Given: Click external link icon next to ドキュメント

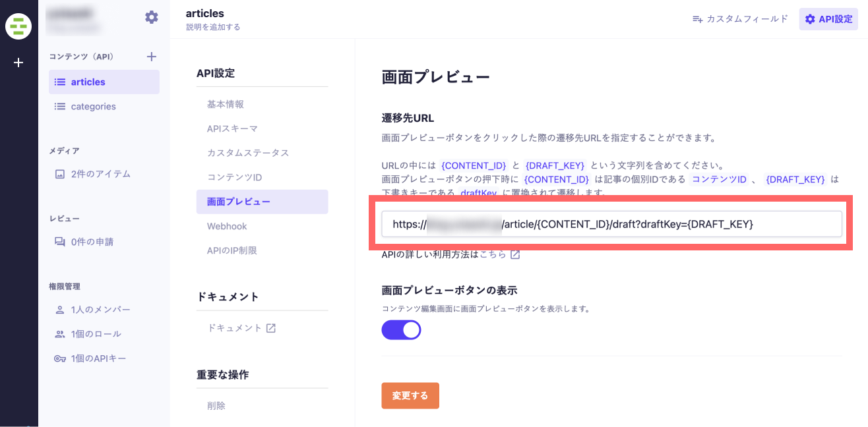Looking at the screenshot, I should (271, 328).
